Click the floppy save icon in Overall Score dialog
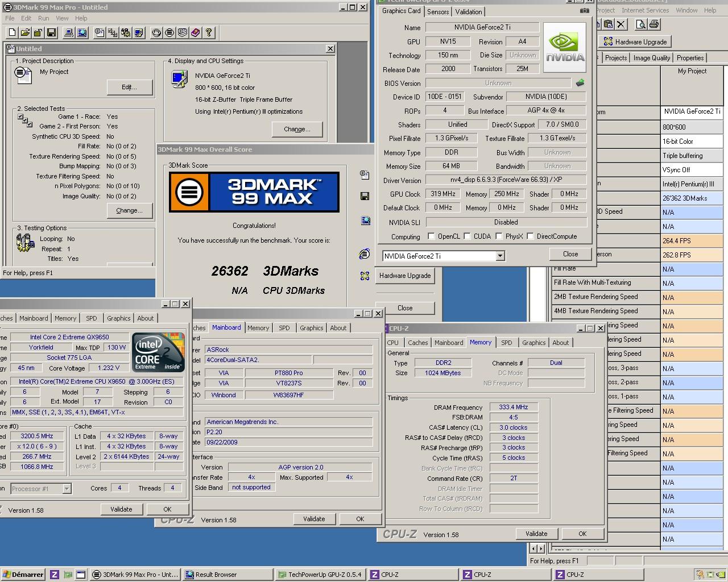The image size is (728, 582). click(x=365, y=196)
